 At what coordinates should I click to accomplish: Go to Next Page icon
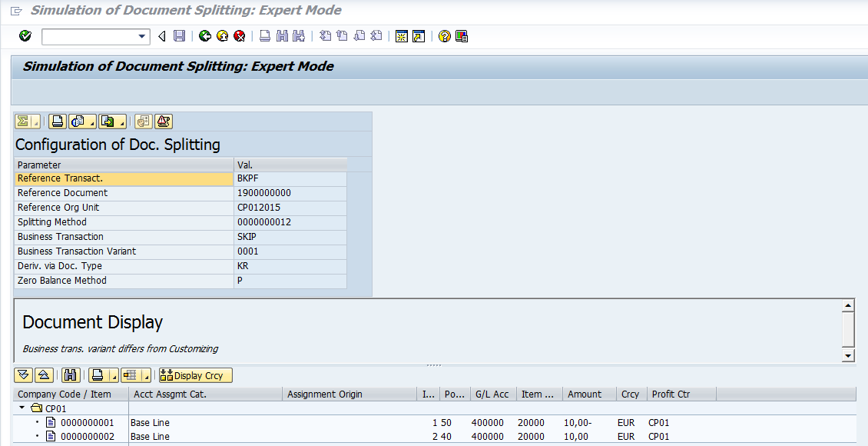(359, 36)
